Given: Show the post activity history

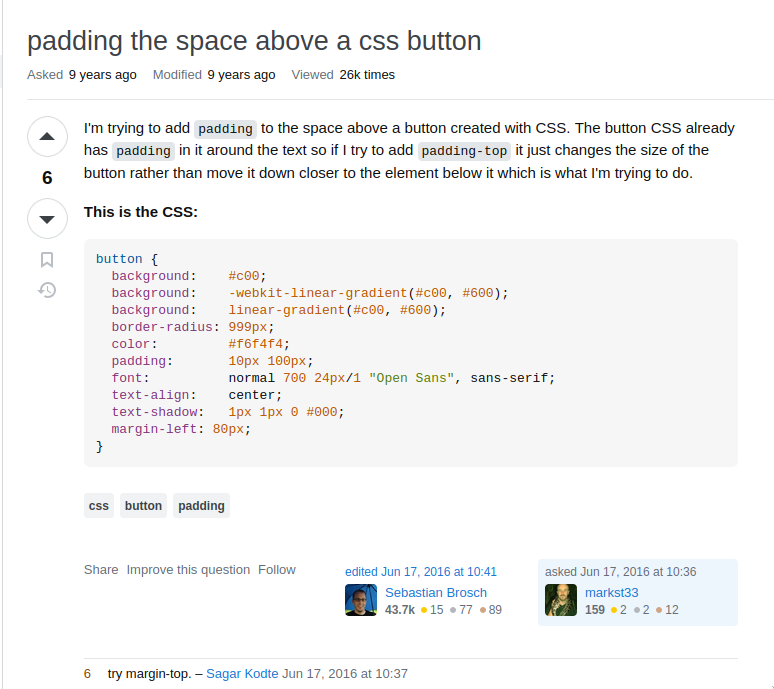Looking at the screenshot, I should pos(47,290).
